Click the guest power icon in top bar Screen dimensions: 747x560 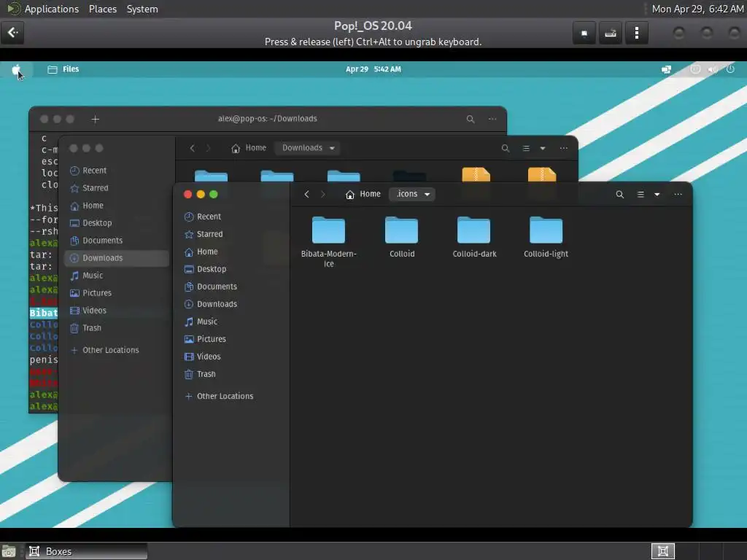730,69
